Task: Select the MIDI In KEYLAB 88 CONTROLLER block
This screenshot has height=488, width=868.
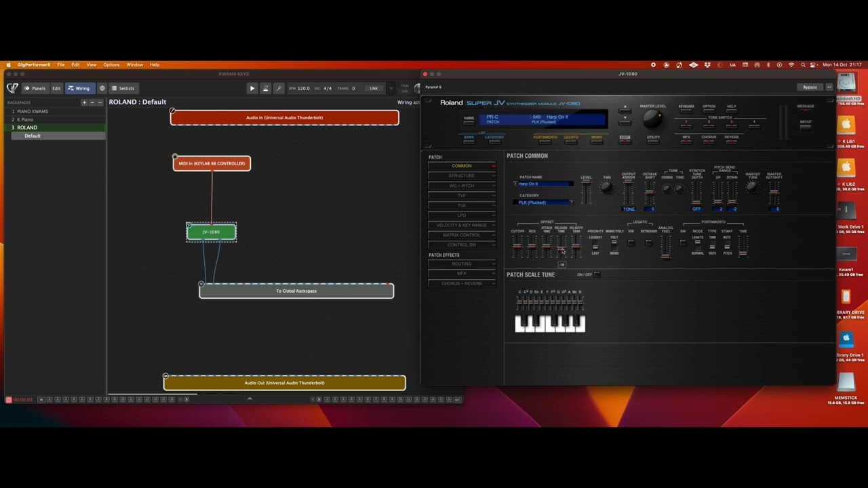Action: (x=212, y=163)
